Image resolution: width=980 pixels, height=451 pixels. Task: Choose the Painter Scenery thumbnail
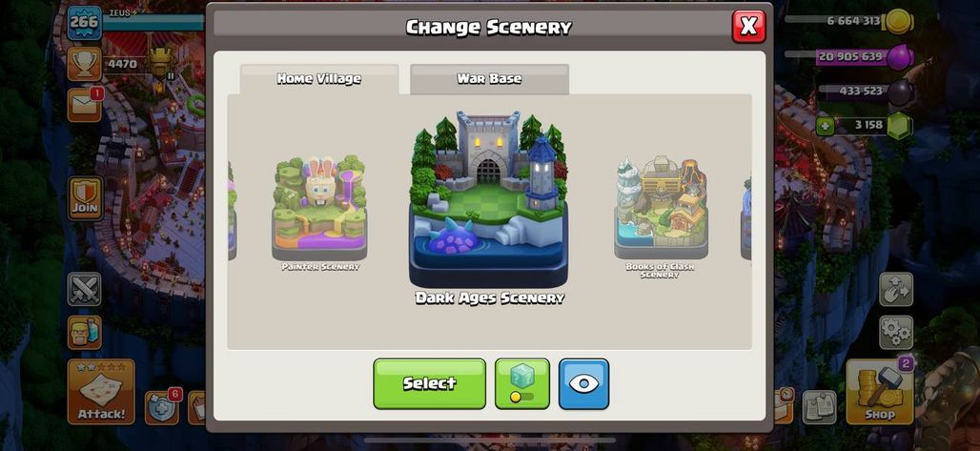point(319,208)
